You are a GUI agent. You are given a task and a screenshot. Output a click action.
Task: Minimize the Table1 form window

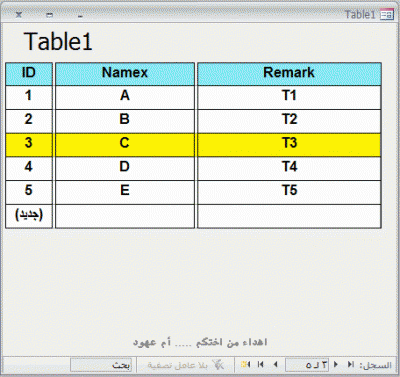pyautogui.click(x=80, y=16)
